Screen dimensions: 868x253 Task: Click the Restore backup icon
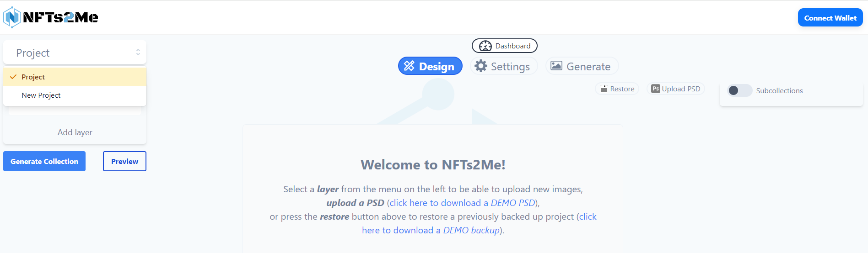coord(604,89)
